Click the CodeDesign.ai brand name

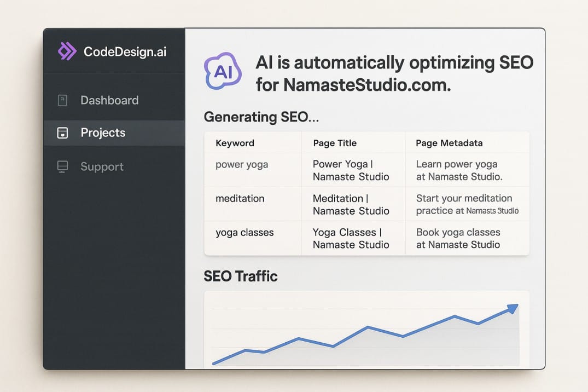point(125,52)
